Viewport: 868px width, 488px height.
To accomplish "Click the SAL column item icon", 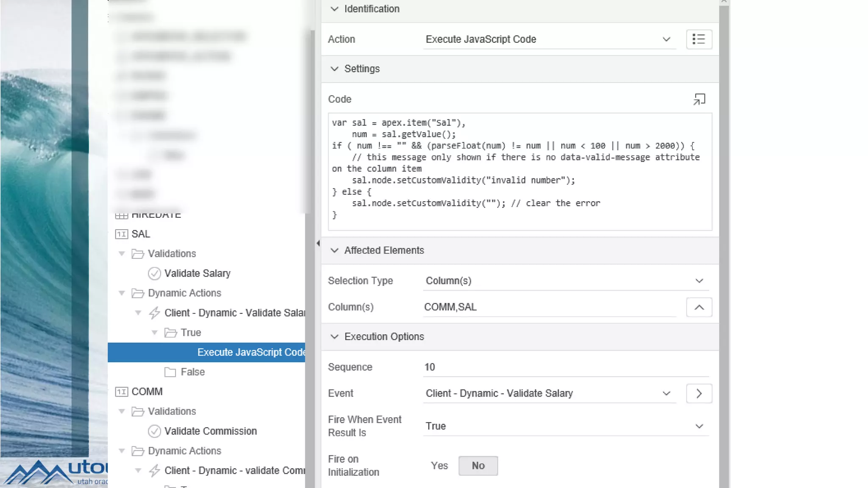I will pyautogui.click(x=122, y=234).
